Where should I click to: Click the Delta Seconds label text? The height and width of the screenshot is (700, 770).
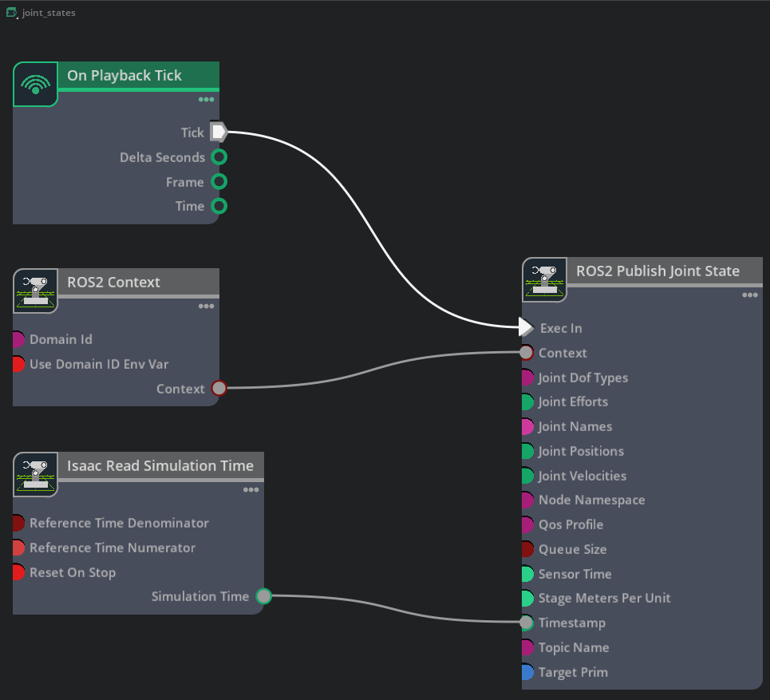pos(163,157)
